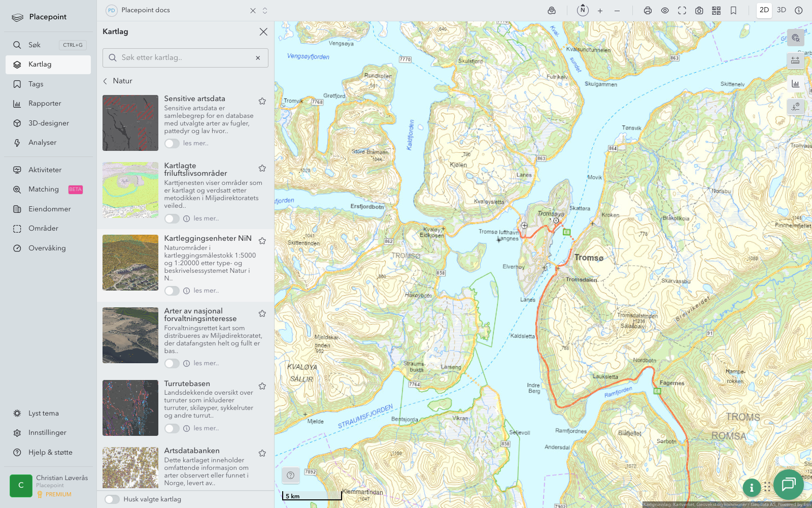The height and width of the screenshot is (508, 812).
Task: Click the Søk etter kartlag field
Action: 185,58
